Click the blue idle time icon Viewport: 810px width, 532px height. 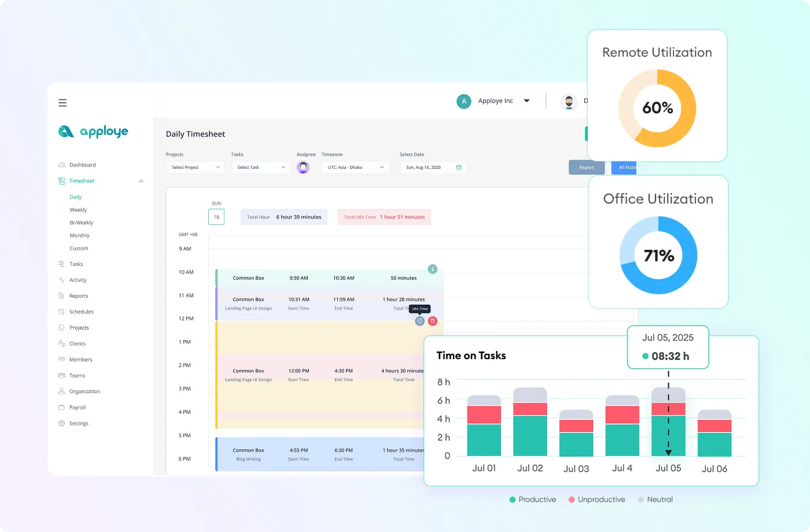click(420, 321)
